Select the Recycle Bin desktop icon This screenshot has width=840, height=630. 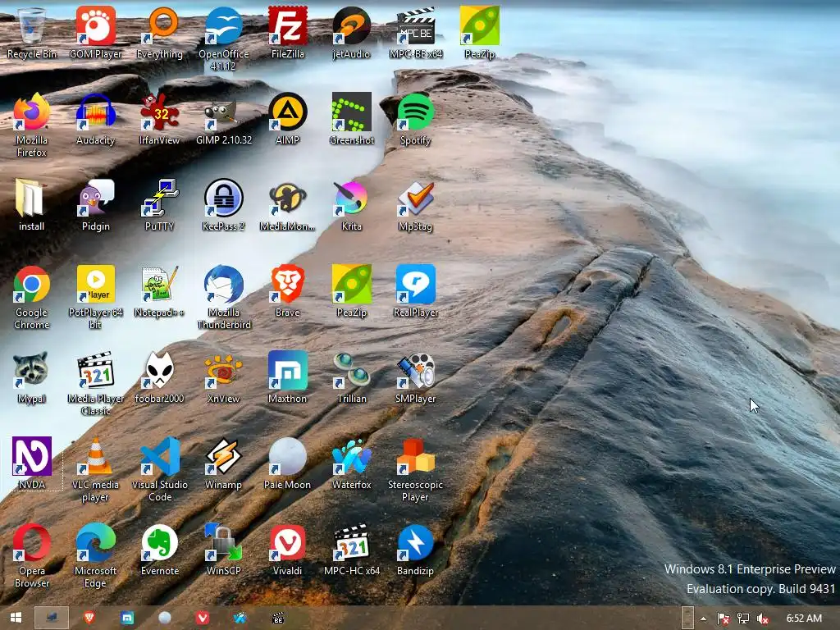click(32, 33)
